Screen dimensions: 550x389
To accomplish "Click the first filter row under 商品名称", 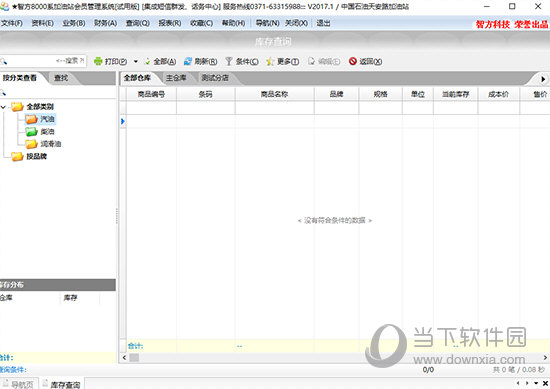I will pos(275,108).
